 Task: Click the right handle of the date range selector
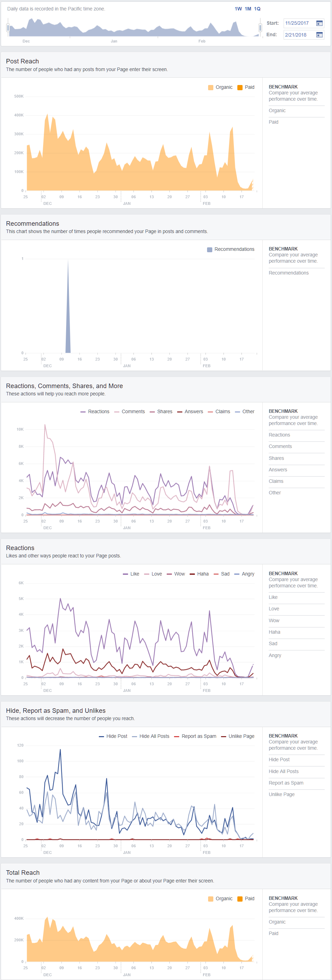[260, 28]
